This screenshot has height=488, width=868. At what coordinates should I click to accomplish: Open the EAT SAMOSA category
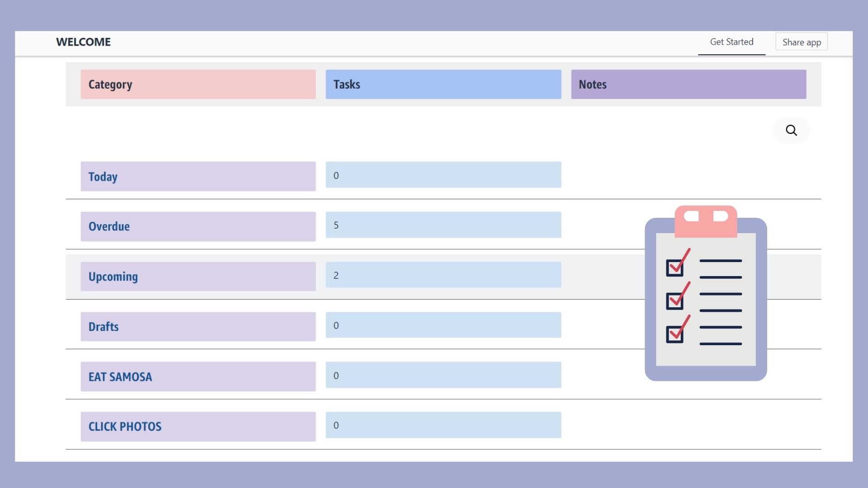click(x=198, y=376)
